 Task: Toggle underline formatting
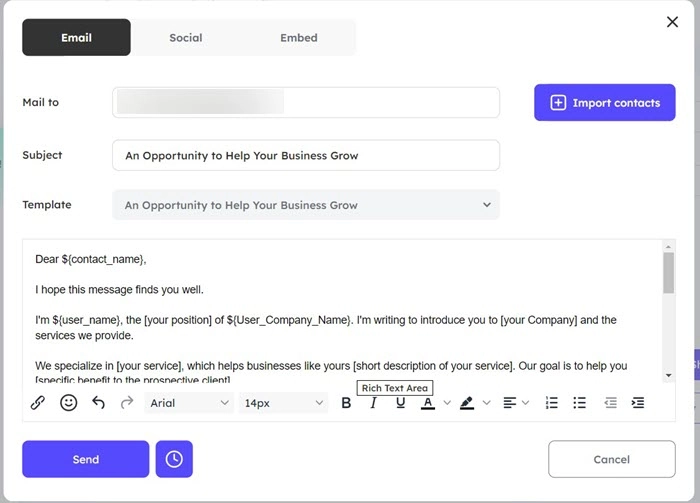pos(400,403)
